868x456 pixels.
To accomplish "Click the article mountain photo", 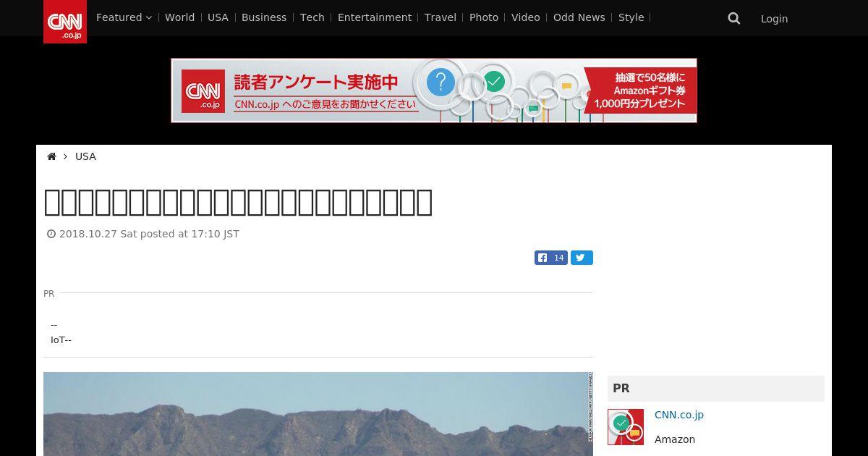I will pos(318,414).
